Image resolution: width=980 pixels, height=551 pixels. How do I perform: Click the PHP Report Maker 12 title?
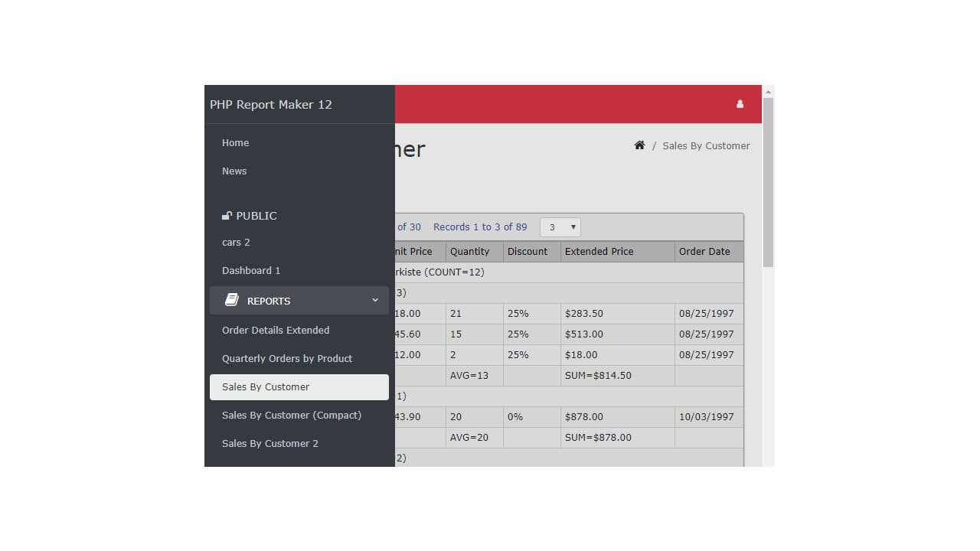269,104
